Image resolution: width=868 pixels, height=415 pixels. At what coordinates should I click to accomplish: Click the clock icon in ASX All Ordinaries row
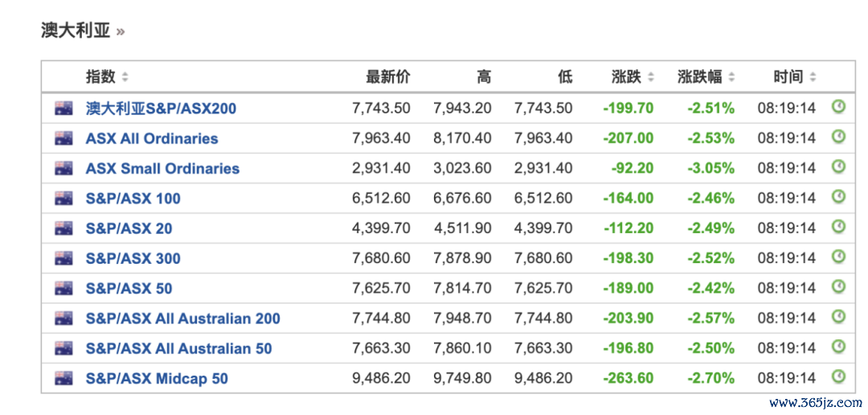838,136
